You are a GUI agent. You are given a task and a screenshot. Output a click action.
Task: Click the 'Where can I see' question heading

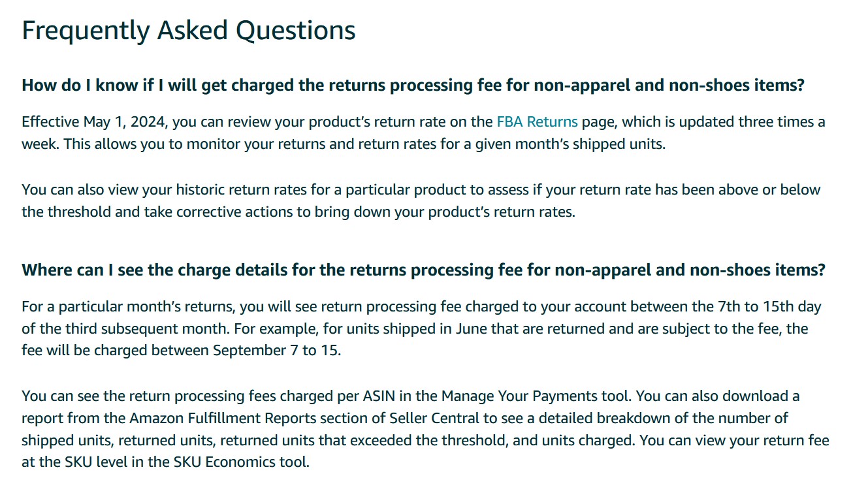pos(423,270)
